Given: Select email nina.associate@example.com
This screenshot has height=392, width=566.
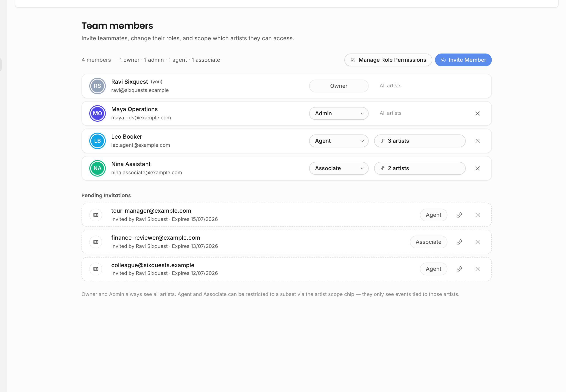Looking at the screenshot, I should click(147, 173).
